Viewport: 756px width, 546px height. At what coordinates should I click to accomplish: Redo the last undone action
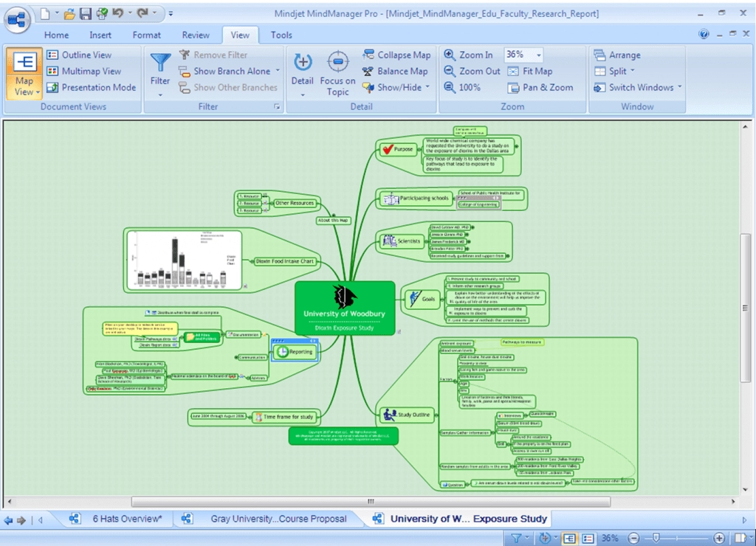tap(142, 13)
